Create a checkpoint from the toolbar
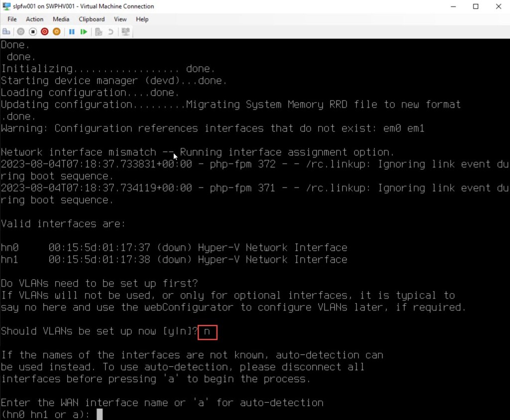The image size is (510, 420). pos(99,32)
